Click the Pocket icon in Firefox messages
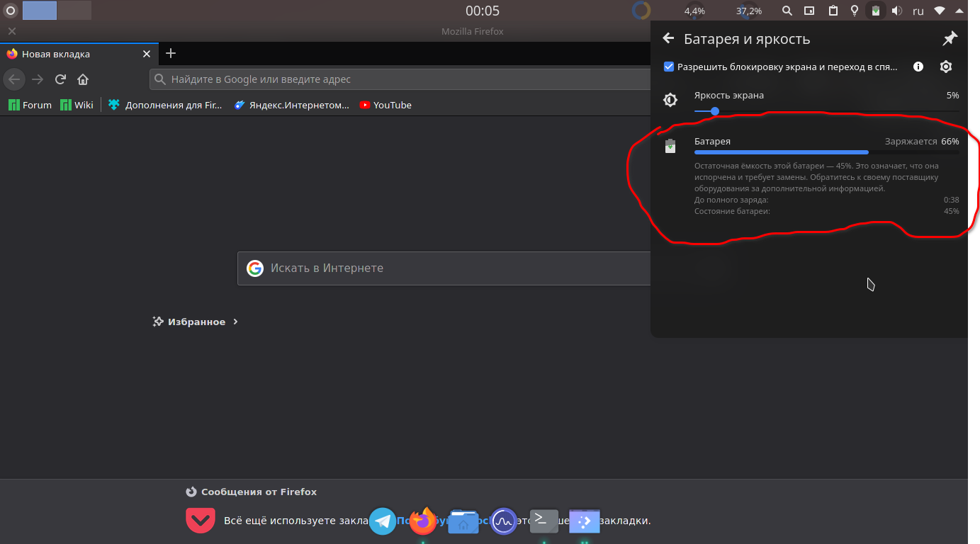 click(201, 521)
